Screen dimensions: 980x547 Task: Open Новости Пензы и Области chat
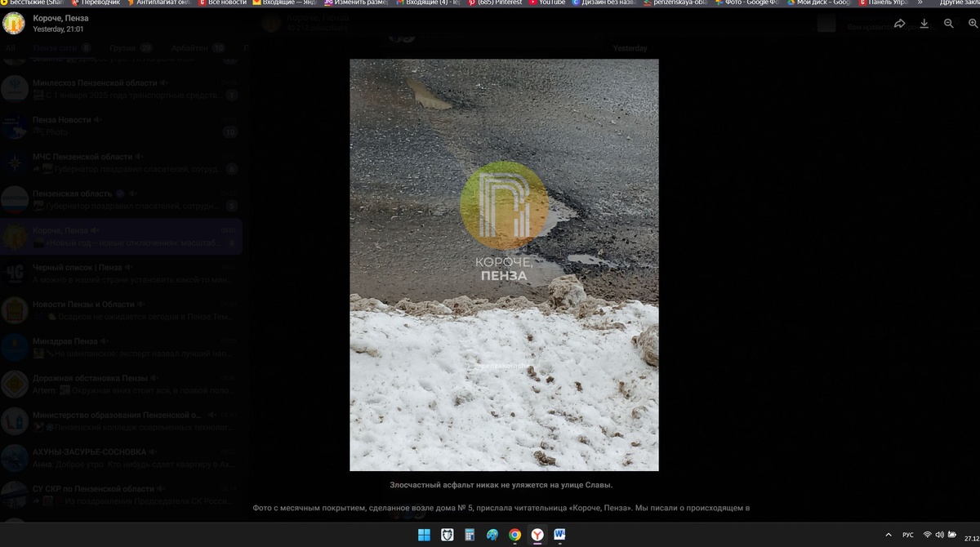click(x=121, y=310)
